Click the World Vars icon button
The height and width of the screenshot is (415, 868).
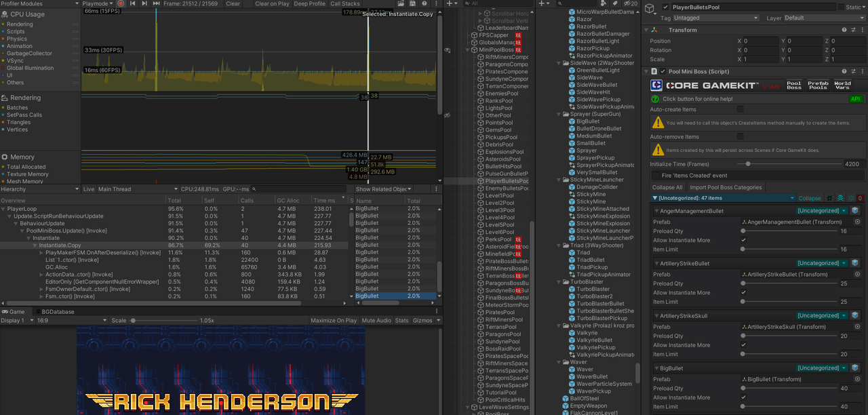[x=842, y=85]
